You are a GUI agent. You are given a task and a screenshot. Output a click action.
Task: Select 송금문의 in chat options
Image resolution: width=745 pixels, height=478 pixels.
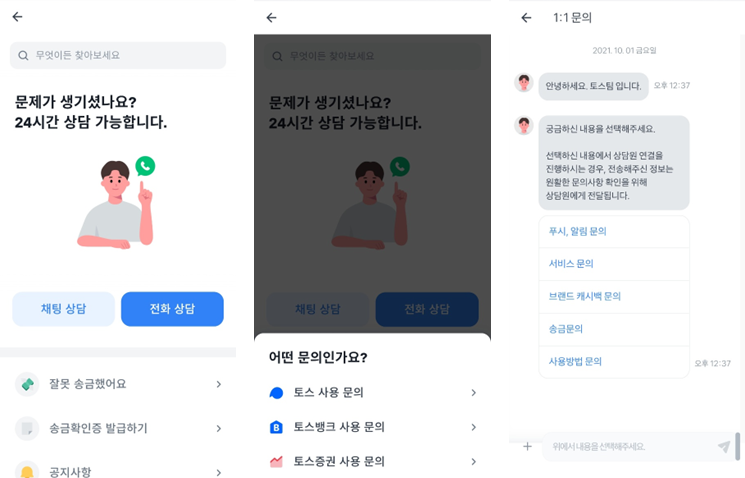tap(614, 329)
